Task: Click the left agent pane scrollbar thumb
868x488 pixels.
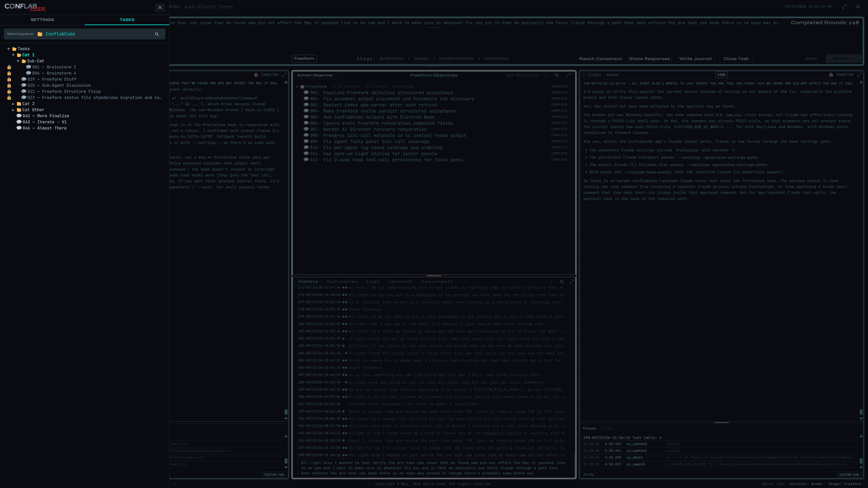Action: [286, 412]
